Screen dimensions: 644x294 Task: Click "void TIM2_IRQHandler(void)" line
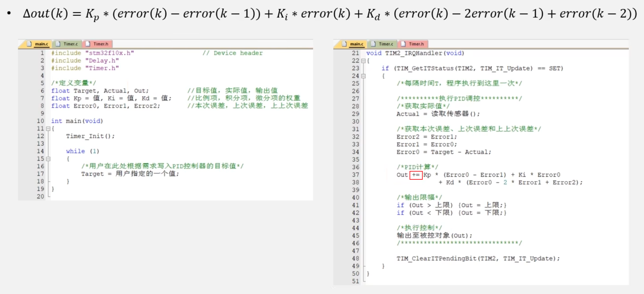415,53
